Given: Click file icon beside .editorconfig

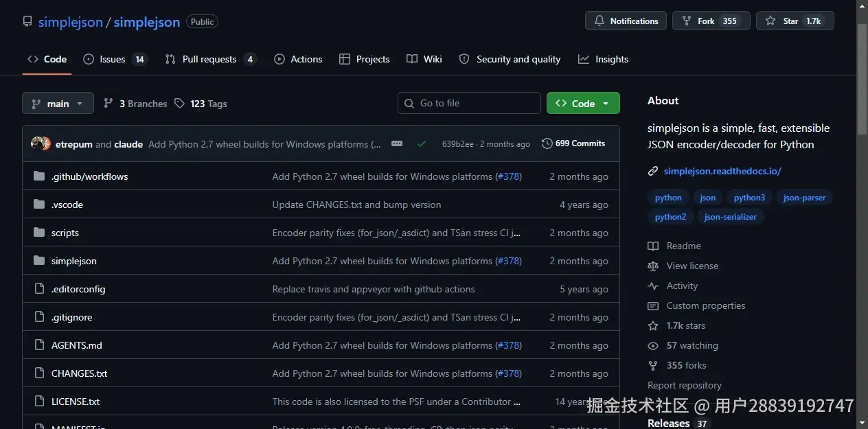Looking at the screenshot, I should (39, 289).
